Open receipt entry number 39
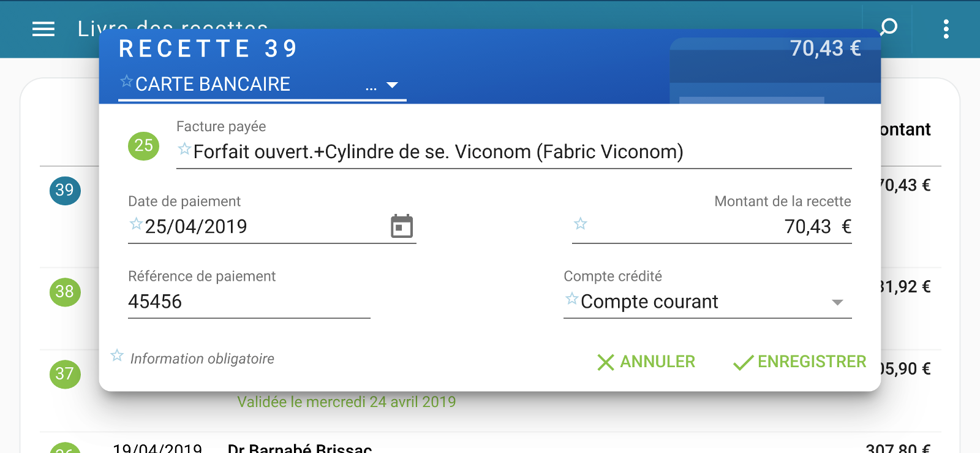980x453 pixels. (x=64, y=191)
